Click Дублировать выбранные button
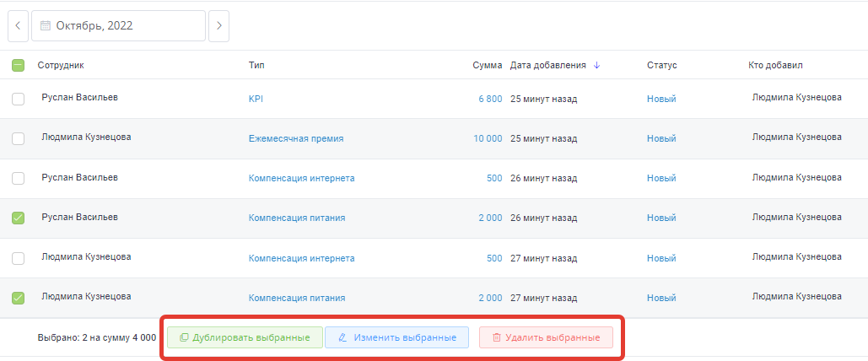Image resolution: width=868 pixels, height=361 pixels. tap(245, 337)
